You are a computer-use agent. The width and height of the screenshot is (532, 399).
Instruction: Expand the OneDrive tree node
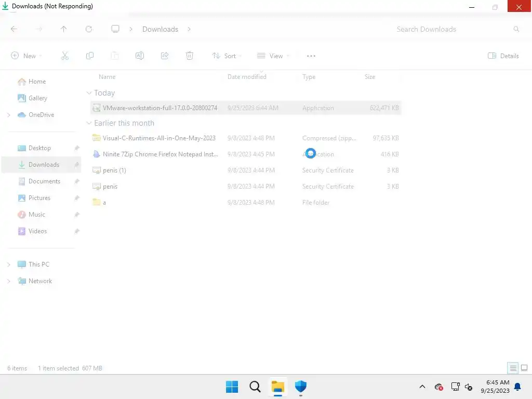(8, 115)
